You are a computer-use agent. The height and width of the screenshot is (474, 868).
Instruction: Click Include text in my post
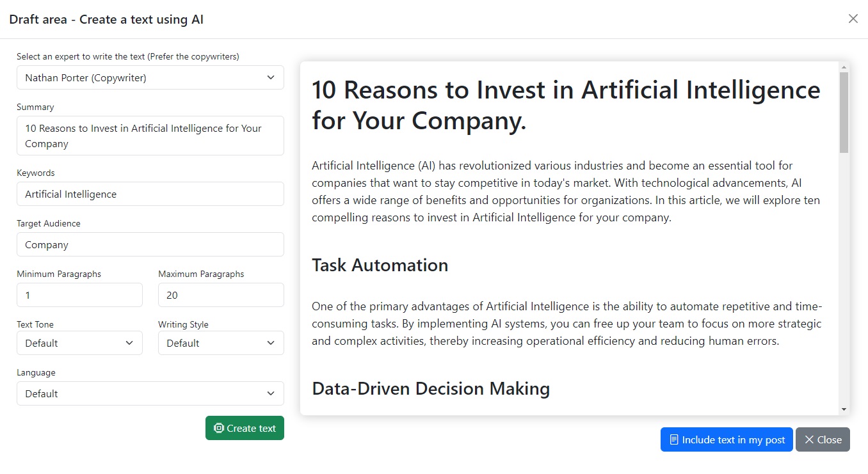[727, 440]
